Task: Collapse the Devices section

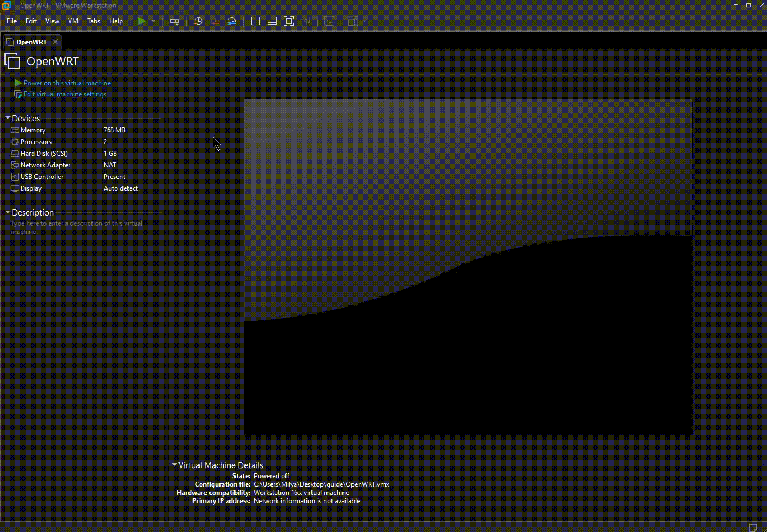Action: [8, 118]
